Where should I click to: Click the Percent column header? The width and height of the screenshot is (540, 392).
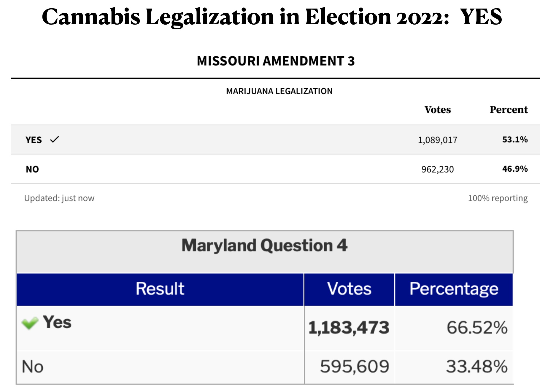click(x=509, y=110)
